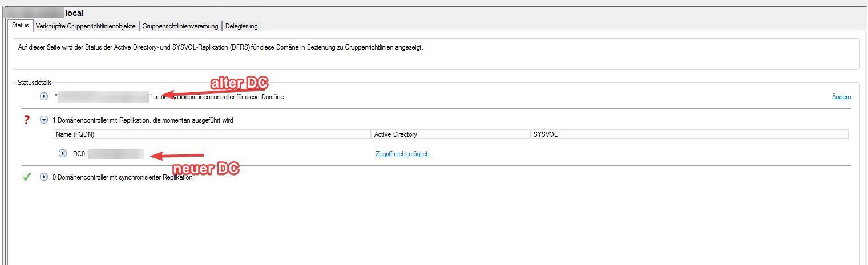Click the Active Directory column header

coord(450,134)
